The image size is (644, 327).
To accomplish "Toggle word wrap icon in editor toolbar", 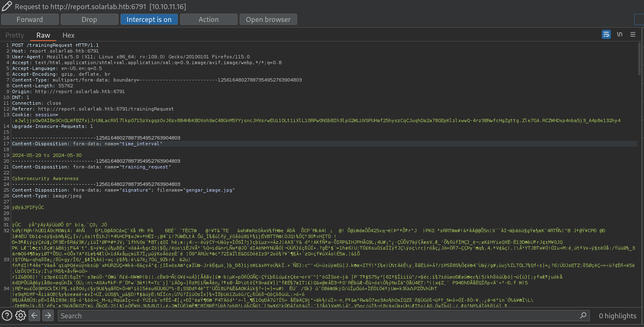I will coord(606,34).
